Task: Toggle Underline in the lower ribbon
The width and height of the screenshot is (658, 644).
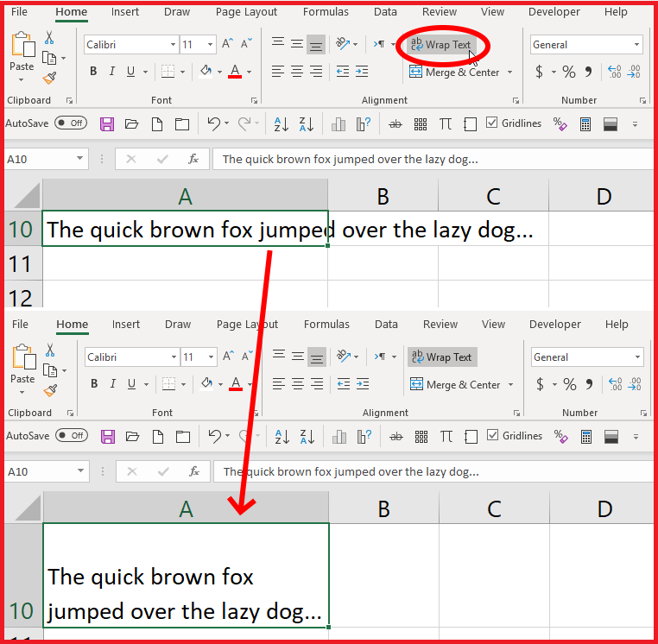Action: click(x=132, y=384)
